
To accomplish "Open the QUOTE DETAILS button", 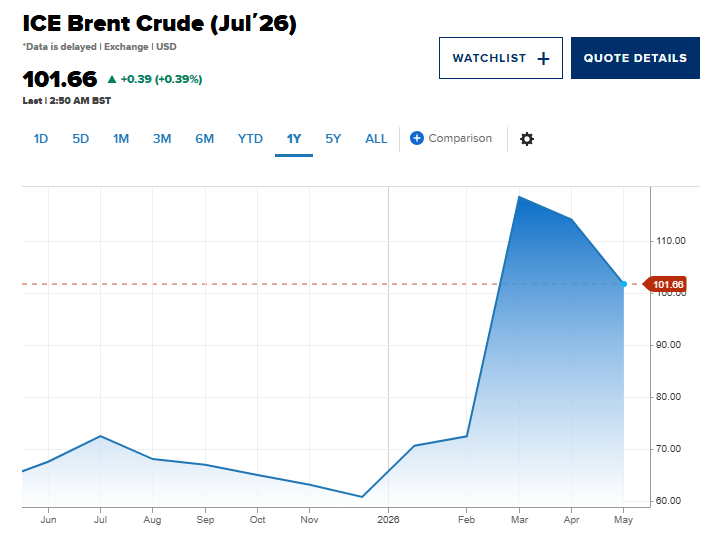I will tap(635, 58).
